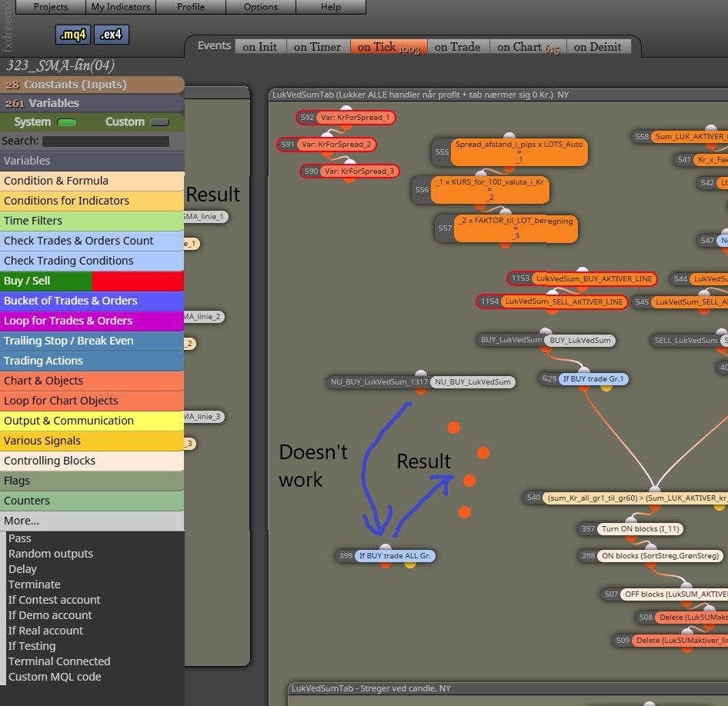Switch to the on Init event tab
Screen dimensions: 728x706
pos(260,47)
